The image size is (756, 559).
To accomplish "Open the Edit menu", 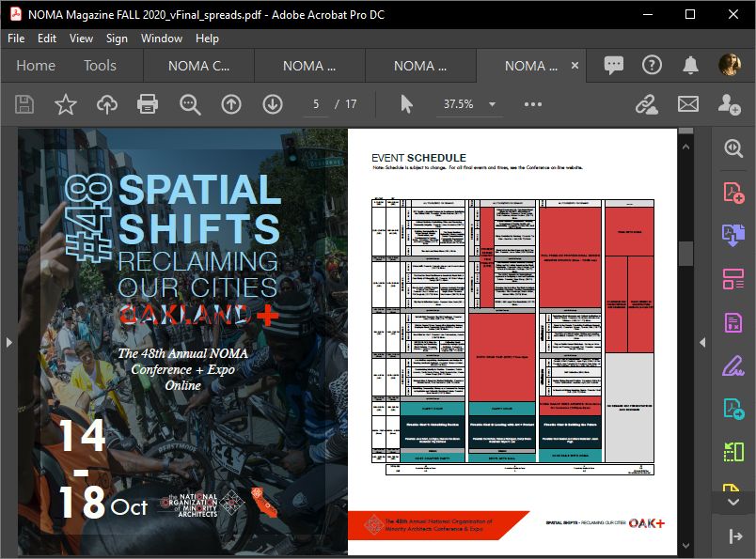I will point(47,39).
